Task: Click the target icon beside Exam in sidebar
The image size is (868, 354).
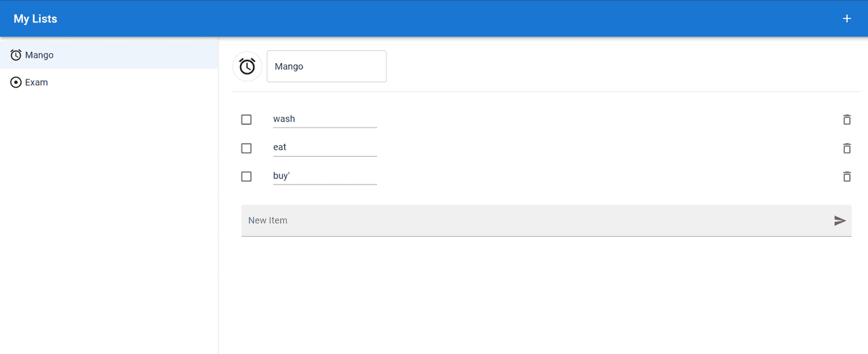Action: [16, 83]
